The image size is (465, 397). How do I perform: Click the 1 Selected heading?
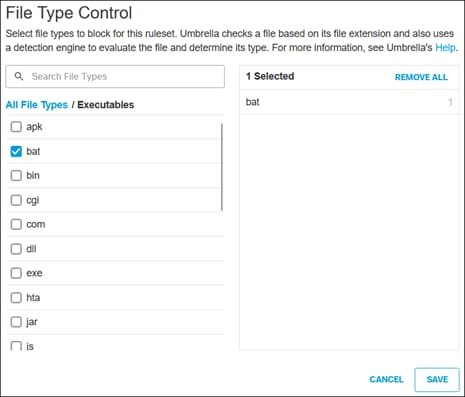(270, 76)
